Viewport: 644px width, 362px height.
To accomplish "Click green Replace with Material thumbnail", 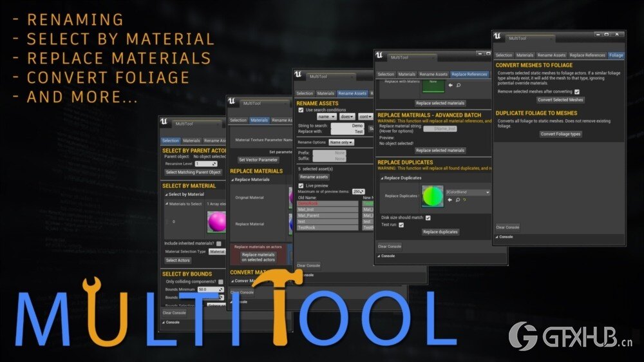I will click(433, 85).
